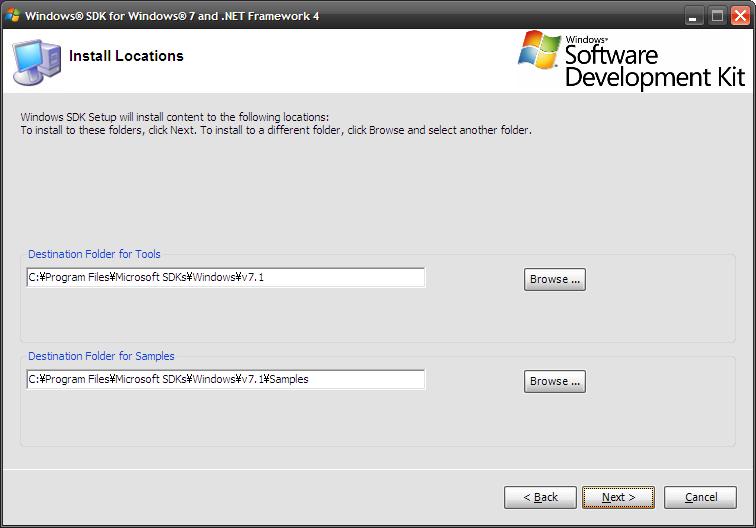Browse for the Samples destination folder

point(554,381)
